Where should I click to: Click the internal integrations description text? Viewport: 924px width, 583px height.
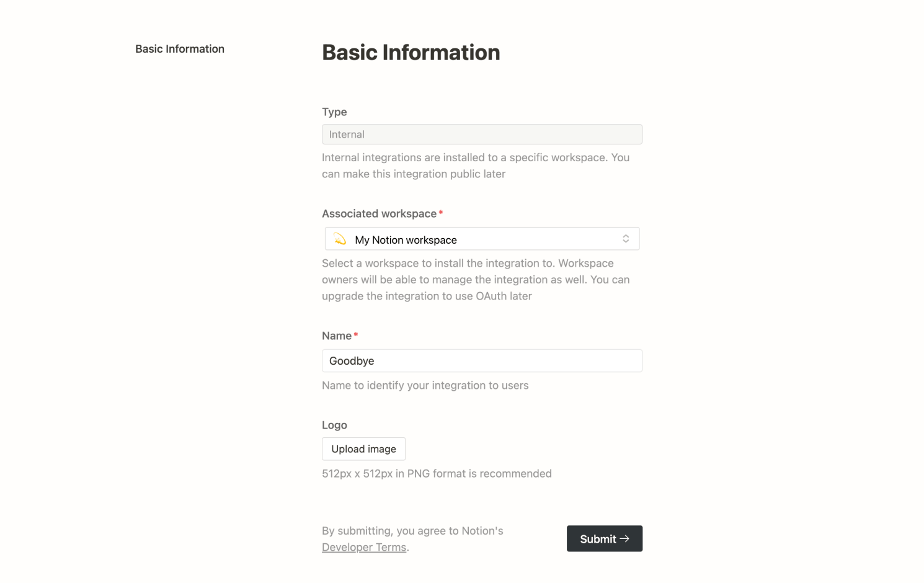pos(475,166)
